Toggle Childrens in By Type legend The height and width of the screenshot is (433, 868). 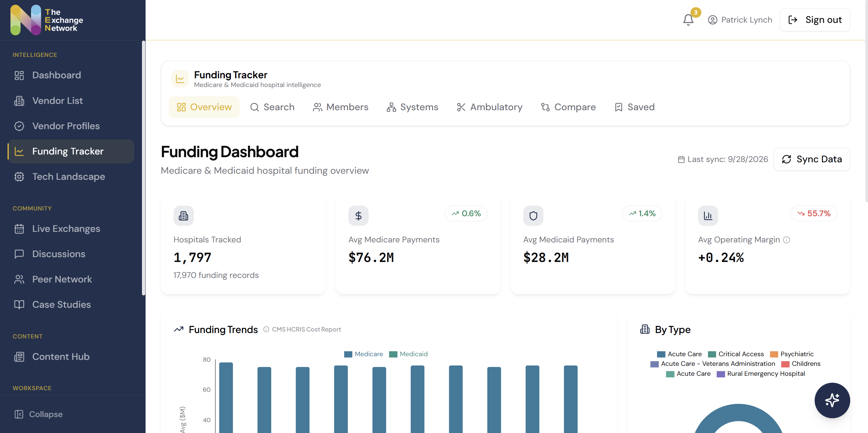800,364
